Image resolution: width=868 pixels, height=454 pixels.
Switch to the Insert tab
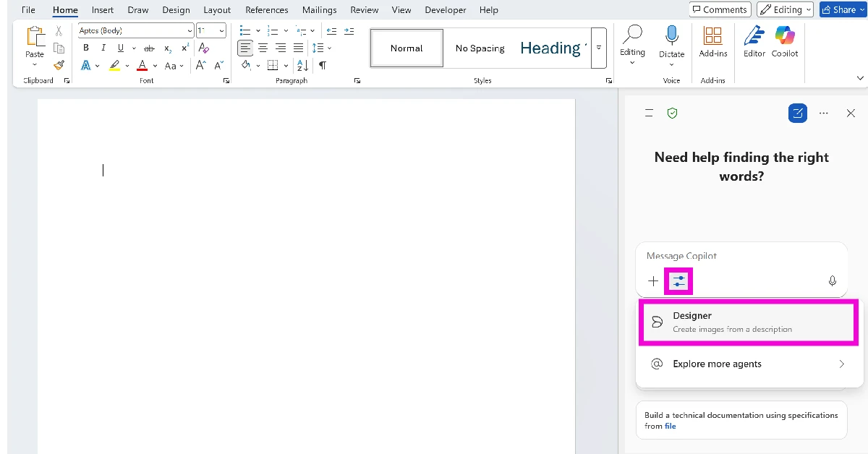pyautogui.click(x=102, y=9)
